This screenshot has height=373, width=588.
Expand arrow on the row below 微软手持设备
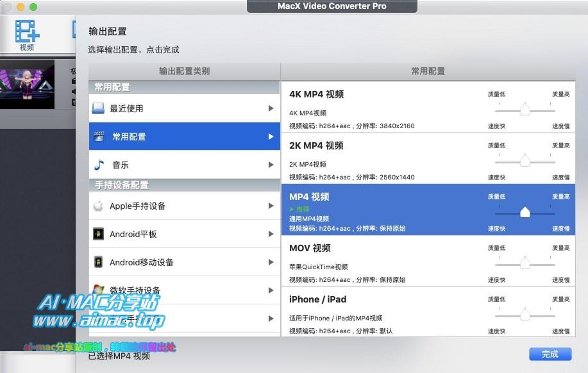point(271,319)
